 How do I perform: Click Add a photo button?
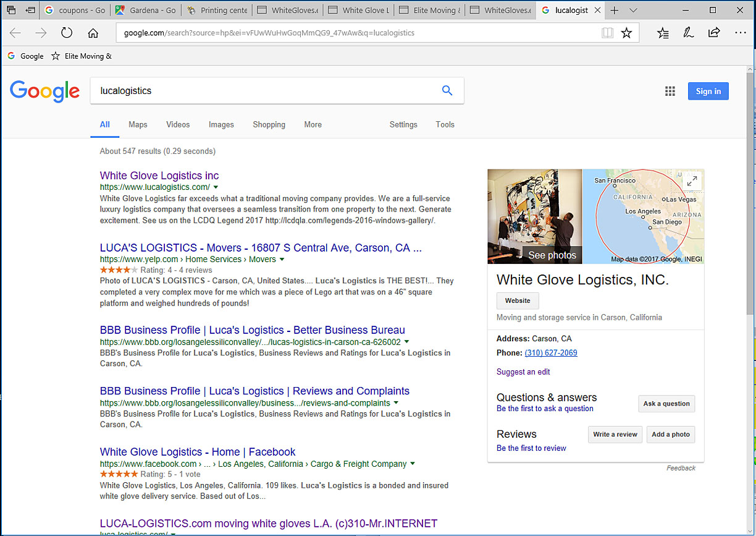click(x=671, y=435)
